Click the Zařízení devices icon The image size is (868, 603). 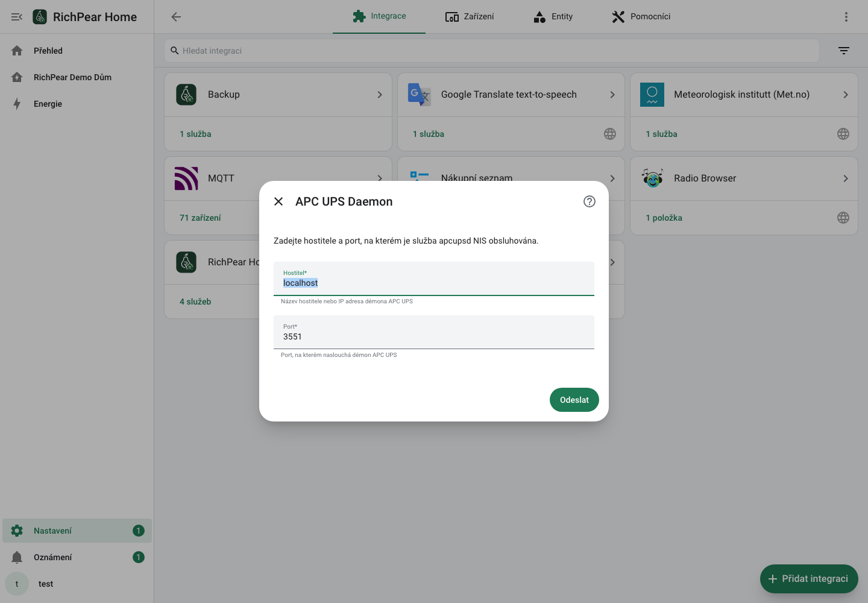point(452,17)
